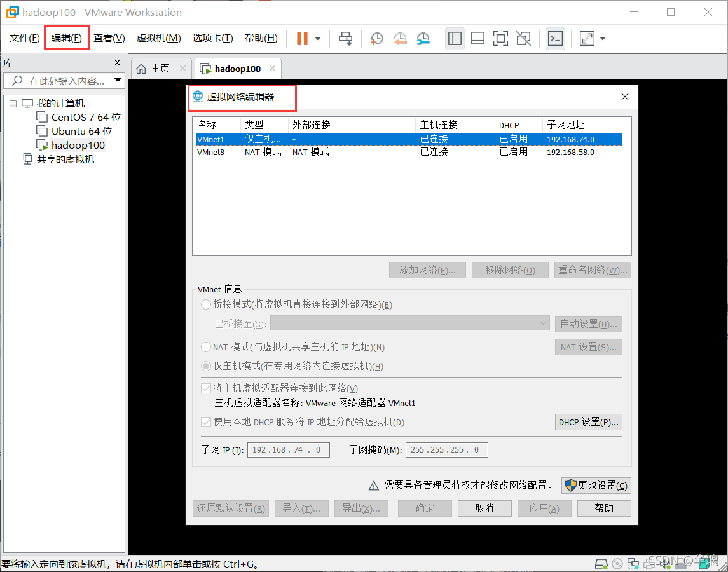Disable 使用本地 DHCP 服务 checkbox
The width and height of the screenshot is (728, 572).
(206, 421)
